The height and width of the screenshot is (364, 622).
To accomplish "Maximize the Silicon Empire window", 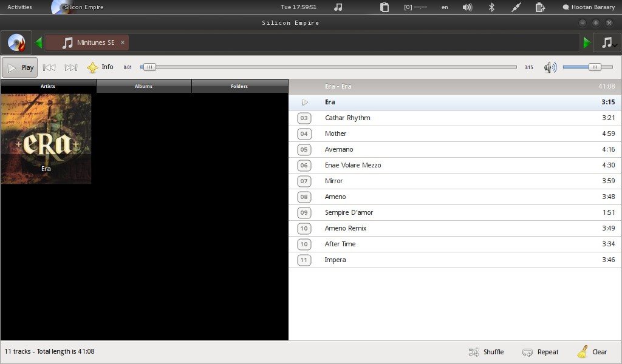I will coord(596,23).
